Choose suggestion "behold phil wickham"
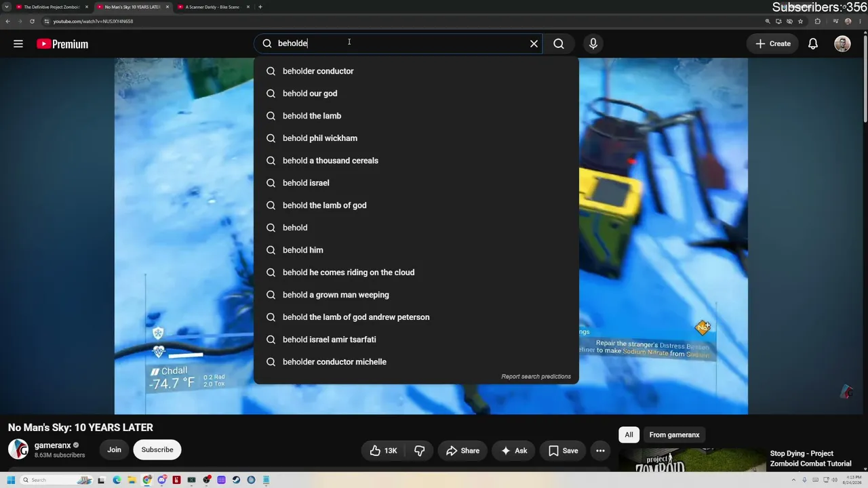This screenshot has height=488, width=868. (416, 138)
